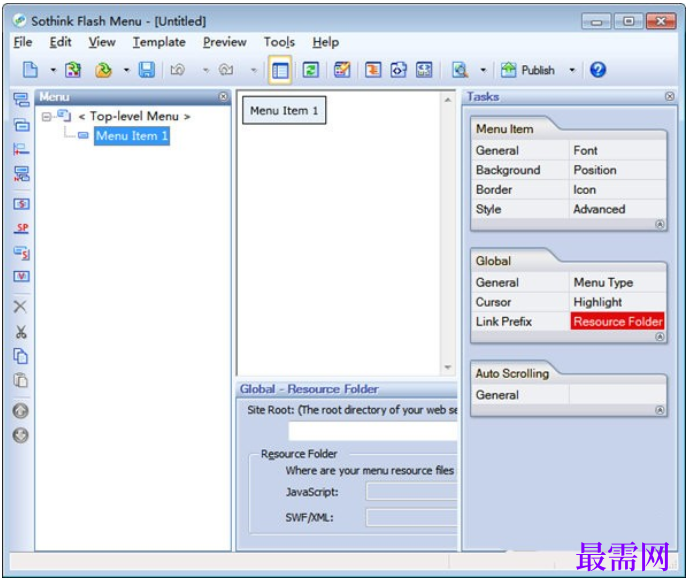
Task: Open the Edit menu
Action: pyautogui.click(x=61, y=42)
